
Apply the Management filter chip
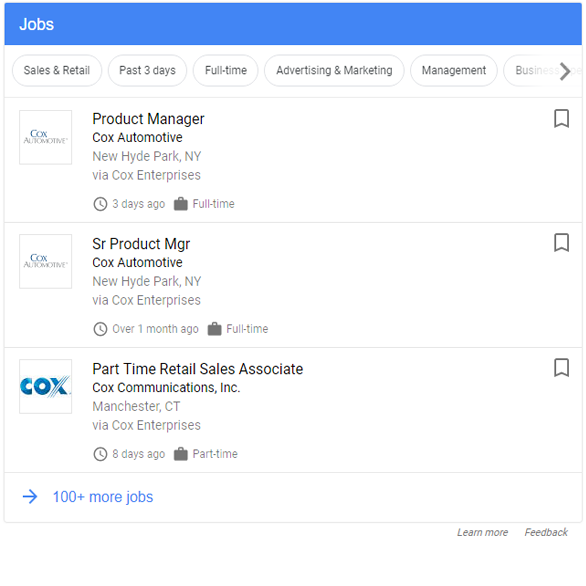[x=454, y=70]
